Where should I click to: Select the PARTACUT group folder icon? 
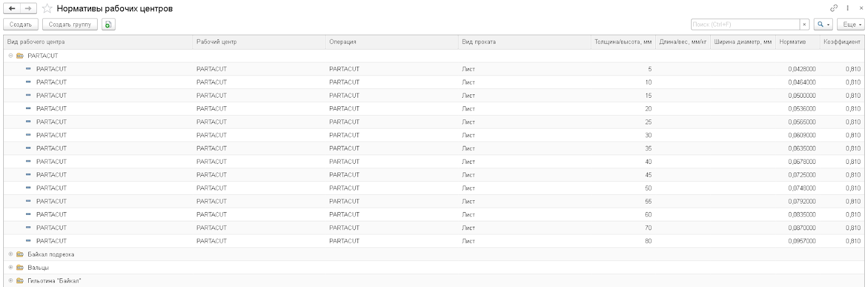20,56
